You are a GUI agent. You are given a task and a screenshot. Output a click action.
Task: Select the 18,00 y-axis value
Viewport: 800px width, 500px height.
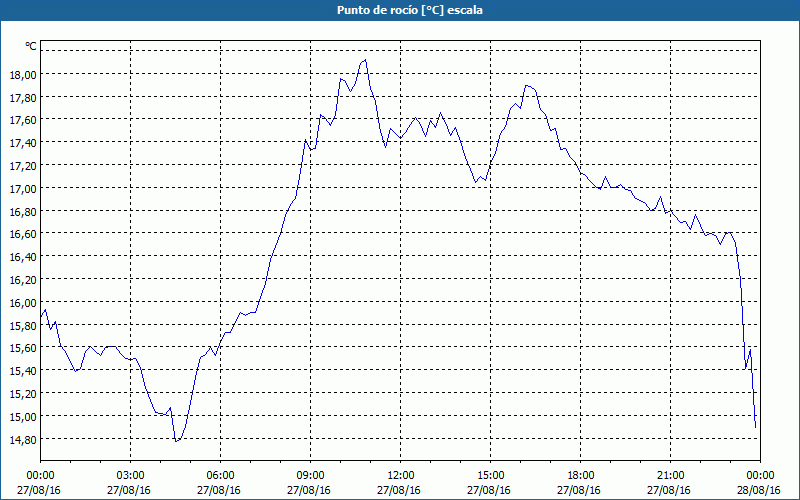click(x=23, y=74)
